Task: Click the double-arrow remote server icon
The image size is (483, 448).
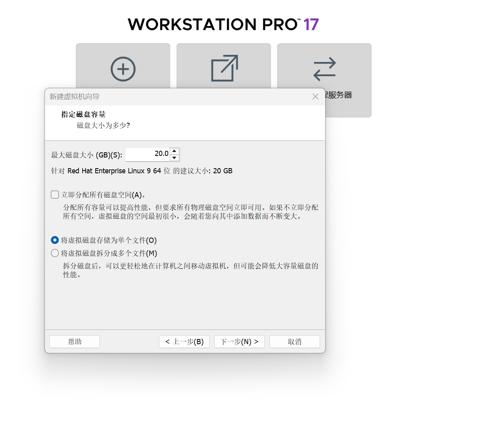Action: [324, 69]
